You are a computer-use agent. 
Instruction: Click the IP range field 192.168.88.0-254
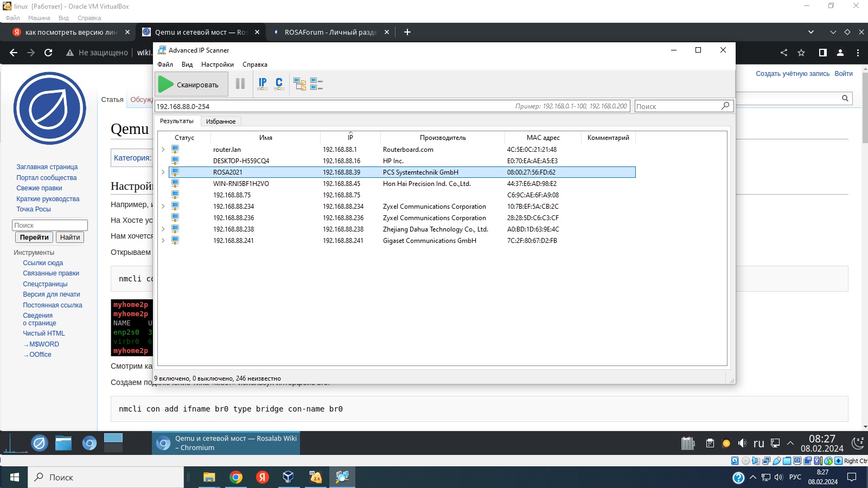pos(325,106)
